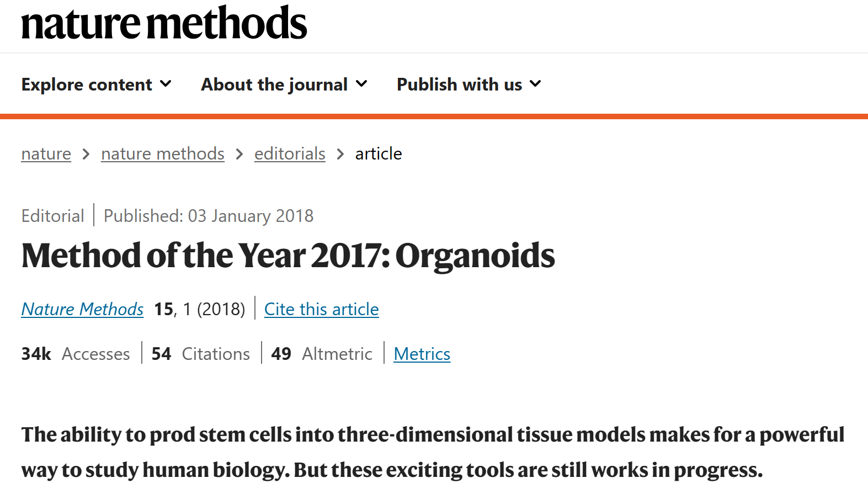Image resolution: width=868 pixels, height=499 pixels.
Task: Click the 54 Citations count
Action: point(201,354)
